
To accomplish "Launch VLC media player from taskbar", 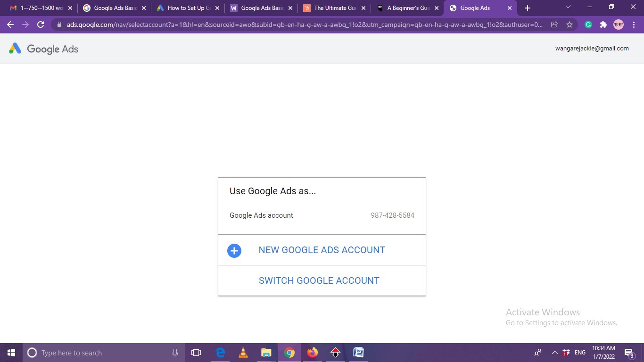I will coord(243,353).
